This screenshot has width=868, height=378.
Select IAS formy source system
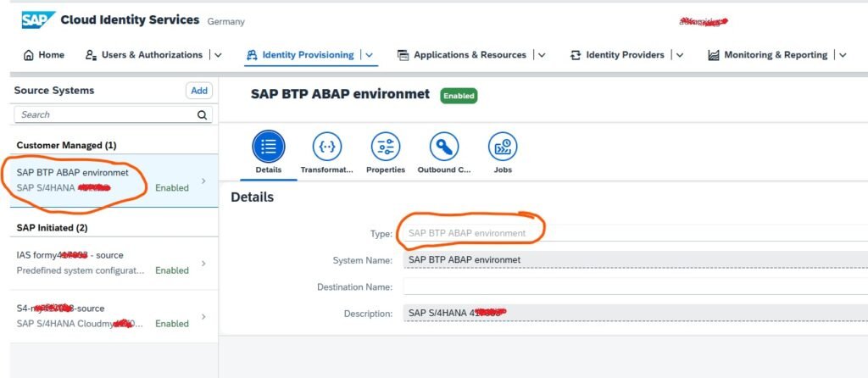click(114, 263)
